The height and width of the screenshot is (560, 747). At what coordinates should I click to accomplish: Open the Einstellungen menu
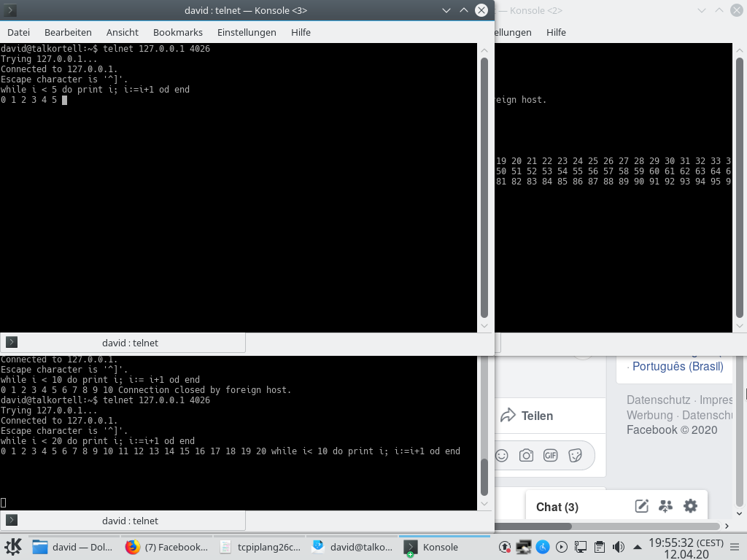(x=247, y=32)
